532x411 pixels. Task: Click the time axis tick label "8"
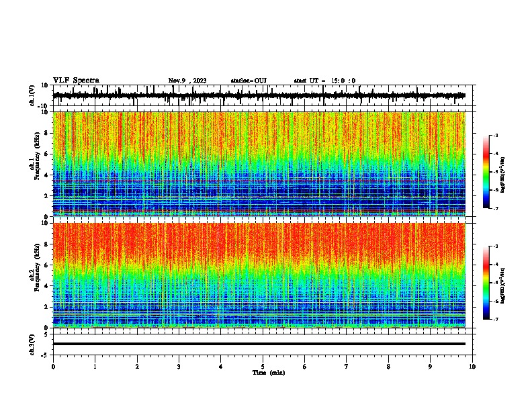[x=388, y=367]
